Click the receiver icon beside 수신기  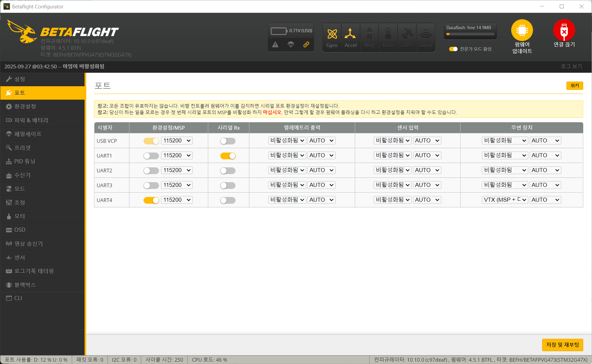[9, 175]
